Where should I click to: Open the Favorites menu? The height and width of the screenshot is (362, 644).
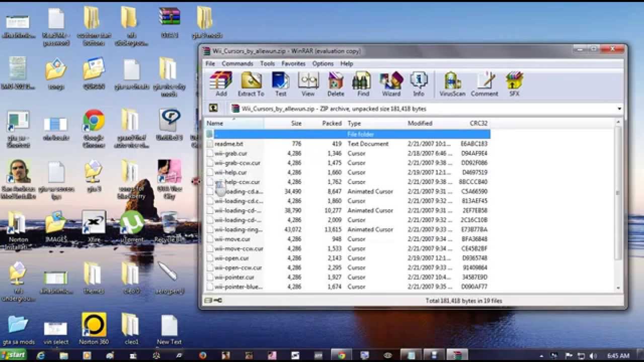tap(293, 64)
